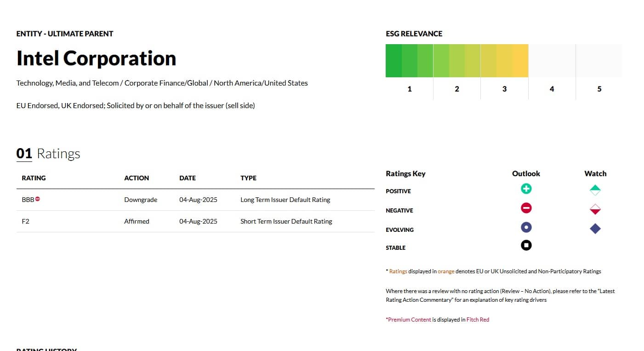Click the POSITIVE key label

pos(398,191)
